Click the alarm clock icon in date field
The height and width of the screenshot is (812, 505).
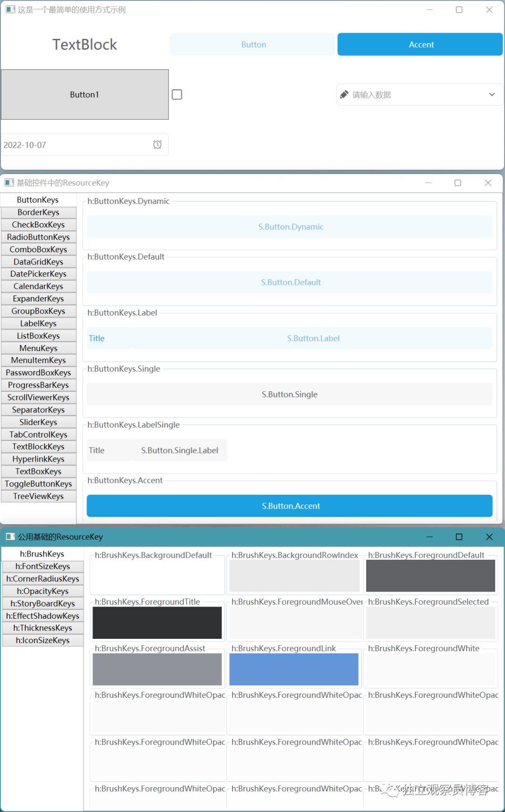tap(158, 145)
